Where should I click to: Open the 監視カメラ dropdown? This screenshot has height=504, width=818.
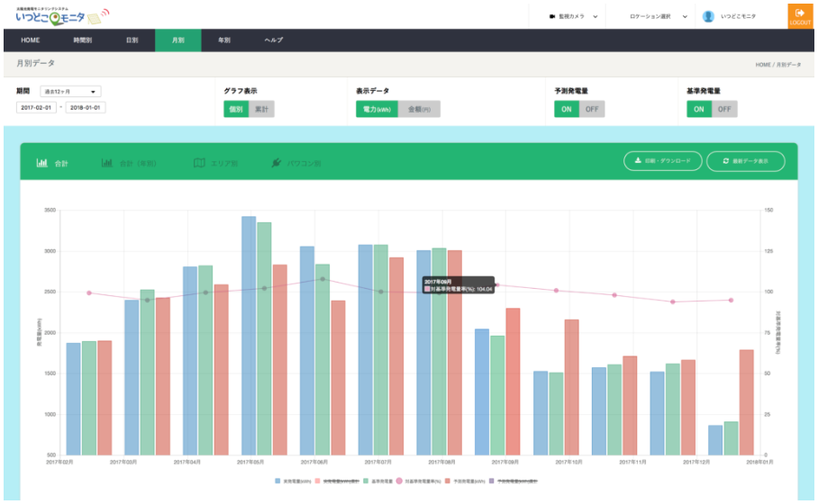[x=573, y=17]
